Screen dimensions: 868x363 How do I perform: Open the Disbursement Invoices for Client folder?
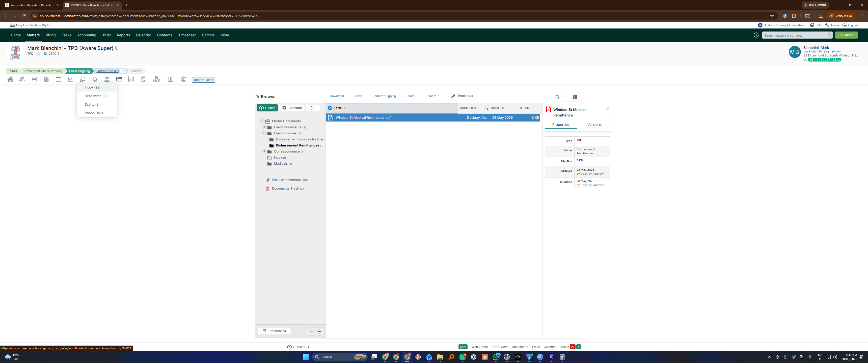(299, 139)
